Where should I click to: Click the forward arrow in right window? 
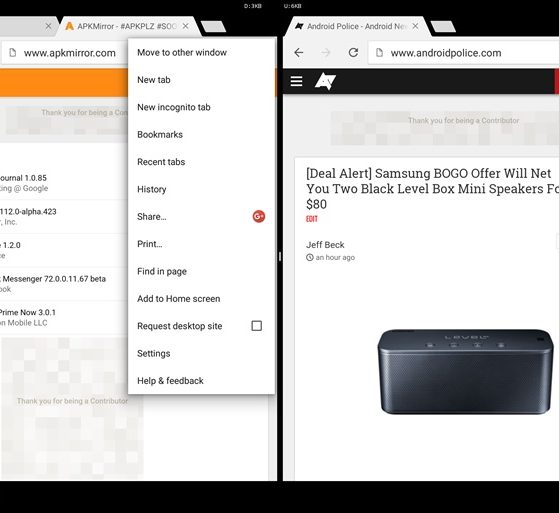325,53
